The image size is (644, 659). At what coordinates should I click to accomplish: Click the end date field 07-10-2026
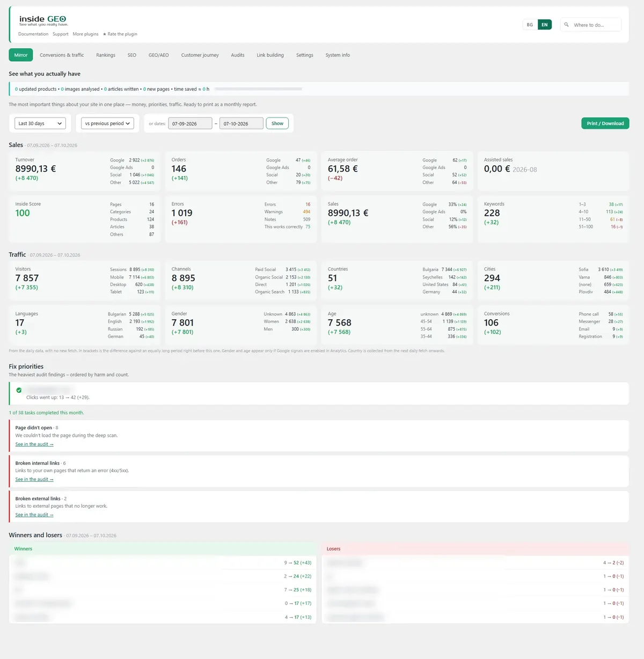[x=241, y=123]
